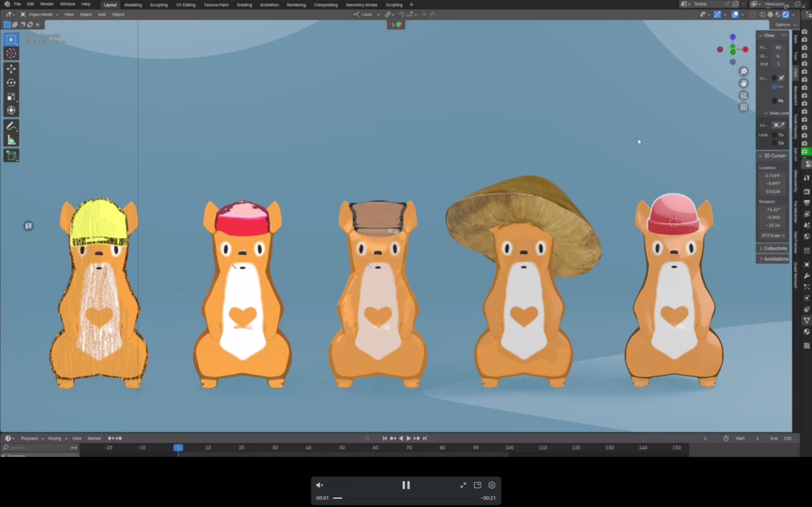812x507 pixels.
Task: Expand the Collections panel
Action: click(773, 248)
